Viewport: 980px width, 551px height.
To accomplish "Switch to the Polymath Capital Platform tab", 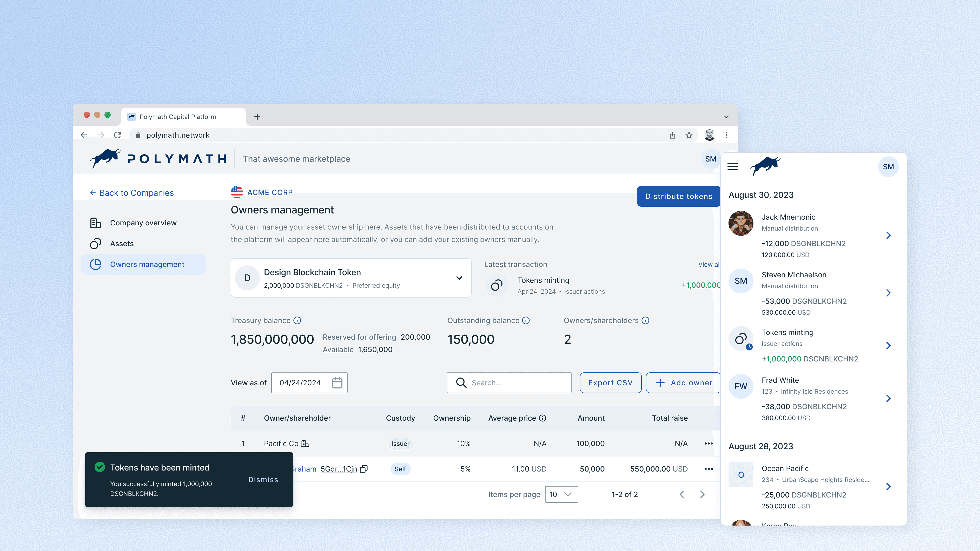I will coord(177,117).
